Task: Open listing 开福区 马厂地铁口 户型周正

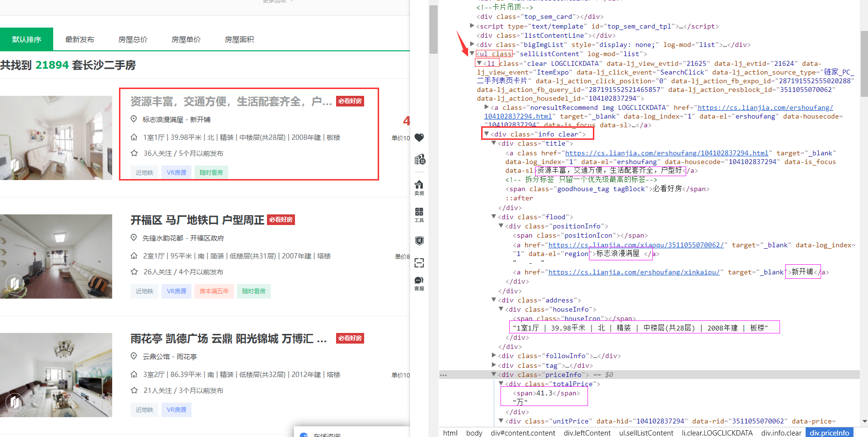Action: 197,220
